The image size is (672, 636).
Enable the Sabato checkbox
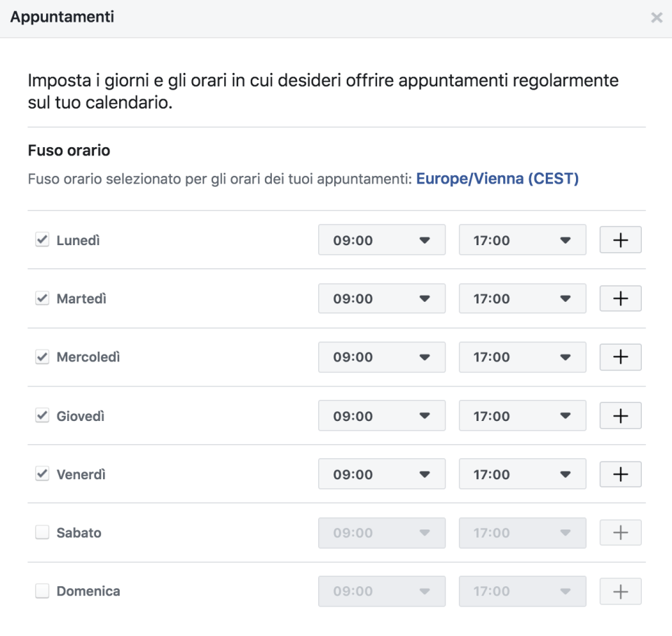43,533
